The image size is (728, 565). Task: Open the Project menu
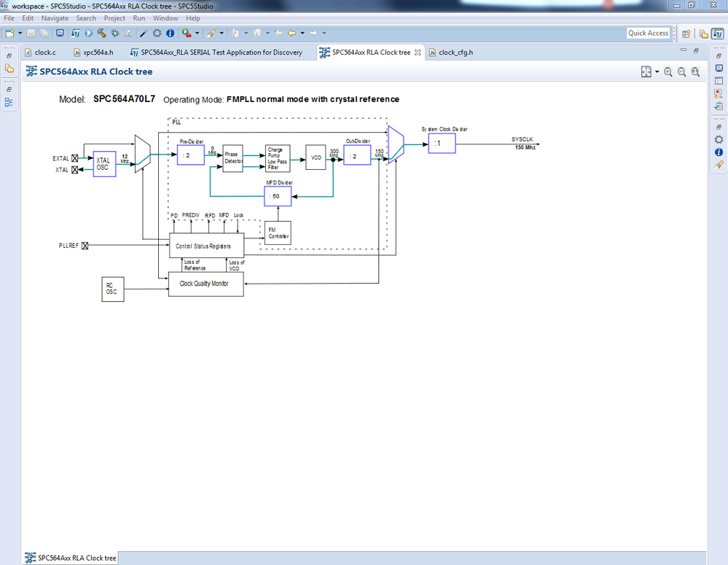114,18
